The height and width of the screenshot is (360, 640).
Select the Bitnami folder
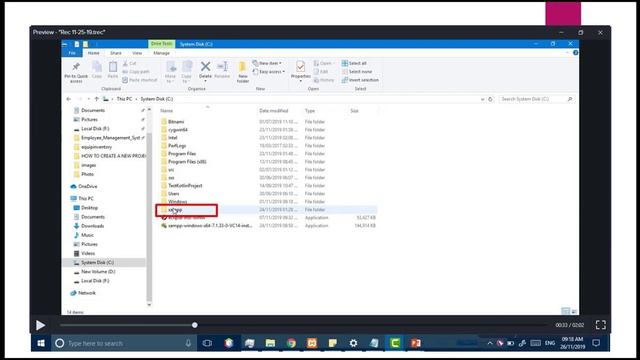176,122
